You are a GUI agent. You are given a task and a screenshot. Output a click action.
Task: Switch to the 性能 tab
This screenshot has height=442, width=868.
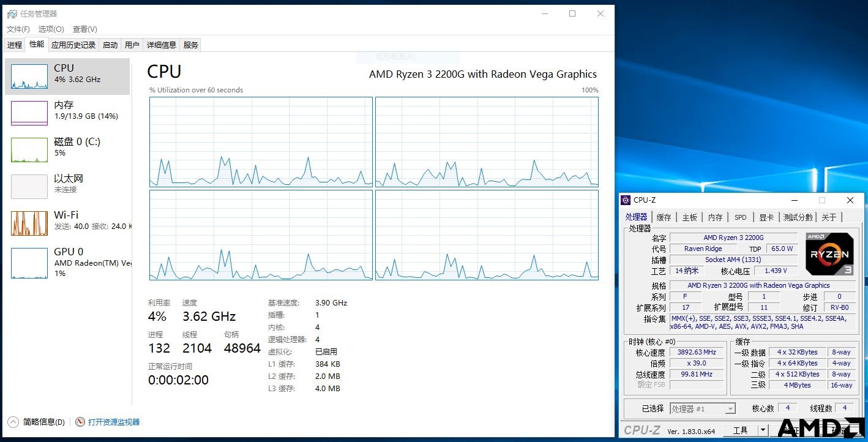click(x=37, y=44)
